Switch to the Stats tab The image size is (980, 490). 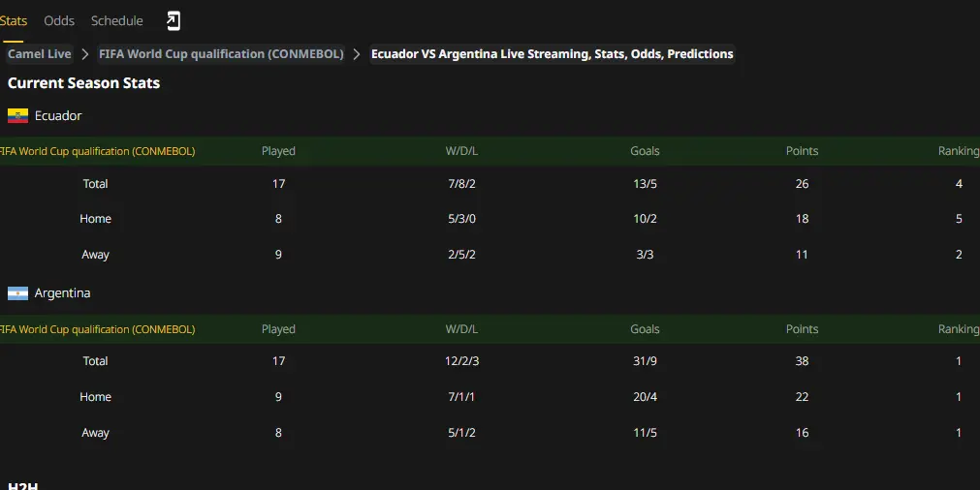[14, 20]
